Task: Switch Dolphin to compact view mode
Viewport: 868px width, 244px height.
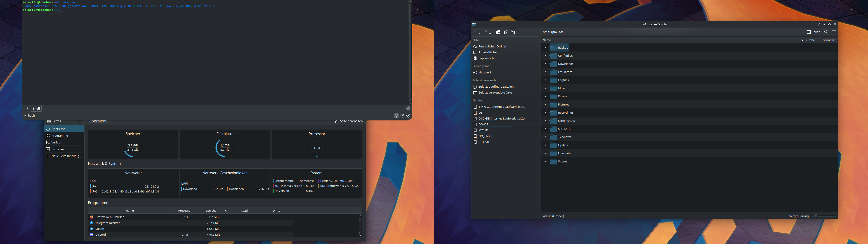Action: point(505,32)
